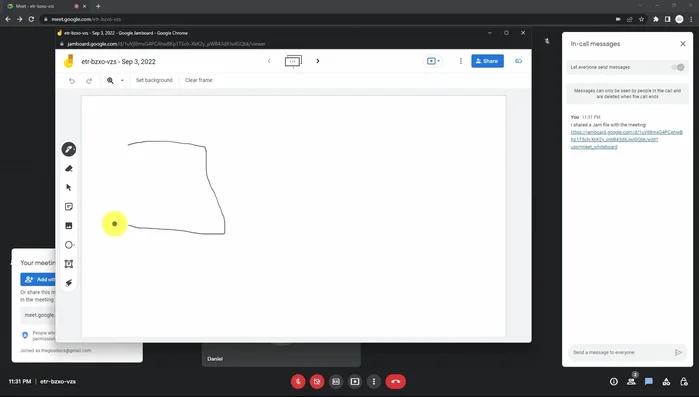Expand the frame bar thumbnail
Viewport: 699px width, 397px height.
pyautogui.click(x=293, y=61)
